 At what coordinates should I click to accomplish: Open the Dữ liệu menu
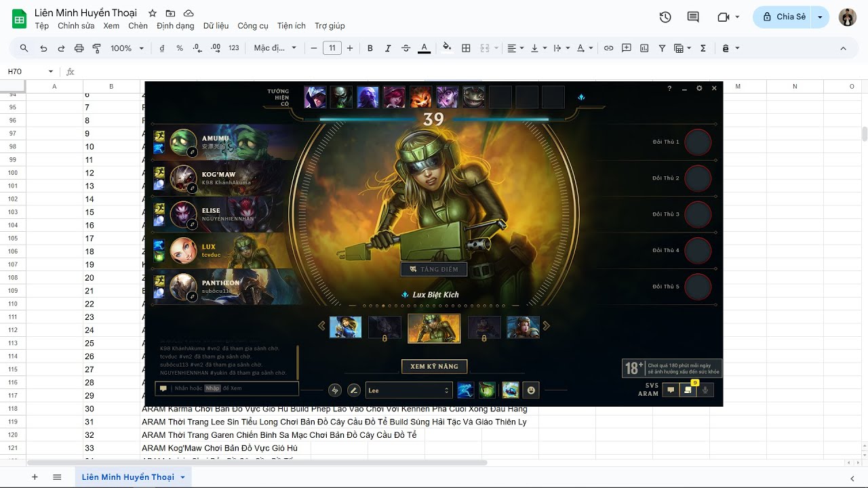(x=216, y=26)
